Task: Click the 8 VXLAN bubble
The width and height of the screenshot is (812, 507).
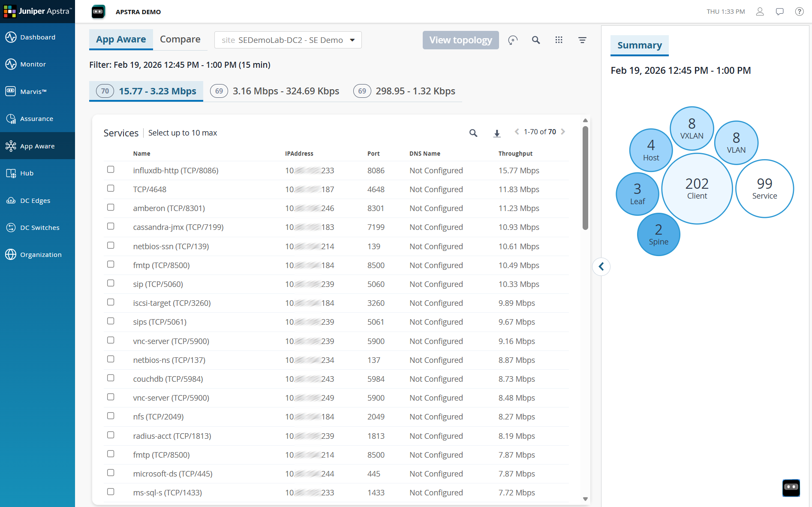Action: (x=692, y=128)
